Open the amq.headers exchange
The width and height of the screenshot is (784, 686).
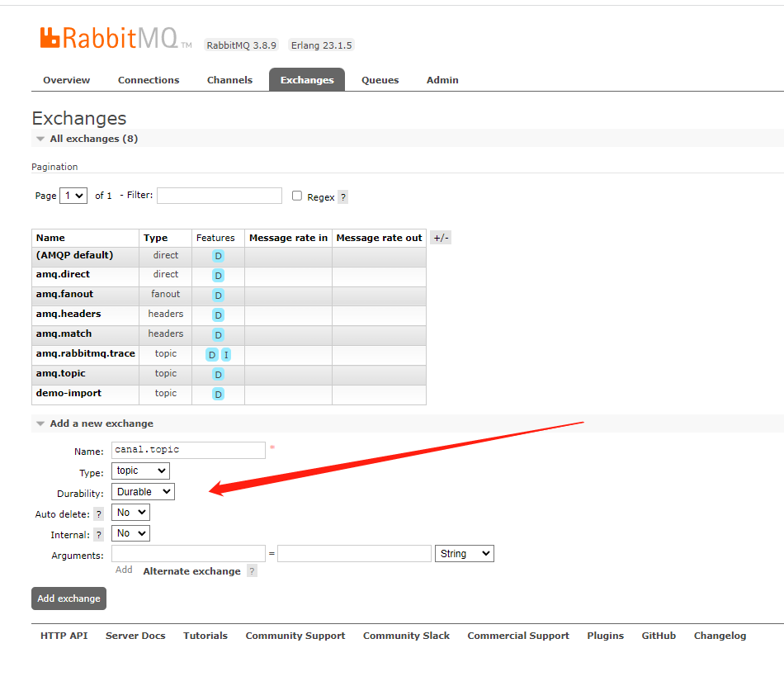tap(68, 314)
